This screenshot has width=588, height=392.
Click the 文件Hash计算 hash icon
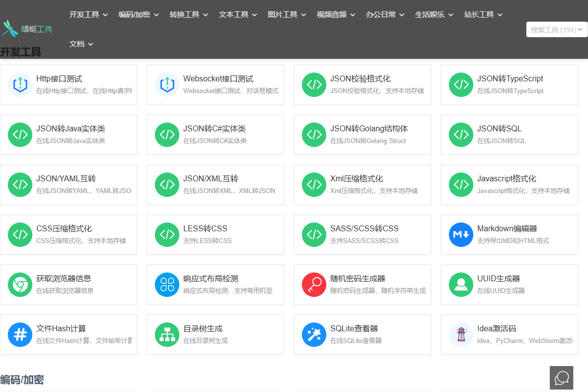tap(20, 335)
